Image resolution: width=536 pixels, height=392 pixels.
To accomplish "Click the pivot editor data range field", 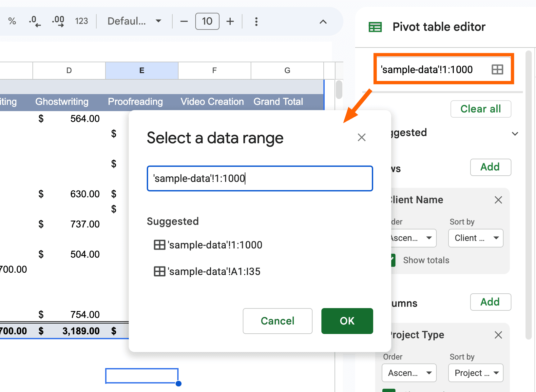I will [444, 69].
